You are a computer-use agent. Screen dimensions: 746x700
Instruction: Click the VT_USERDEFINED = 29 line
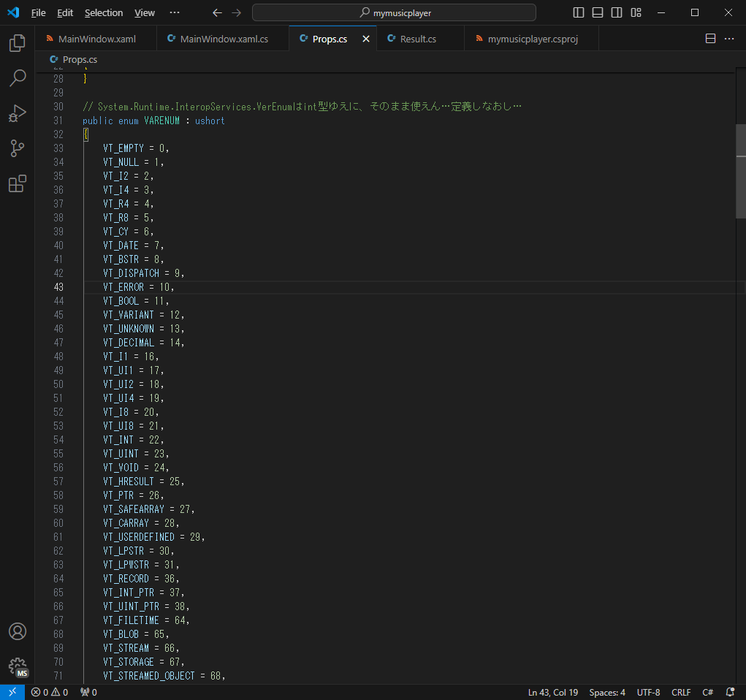[154, 537]
